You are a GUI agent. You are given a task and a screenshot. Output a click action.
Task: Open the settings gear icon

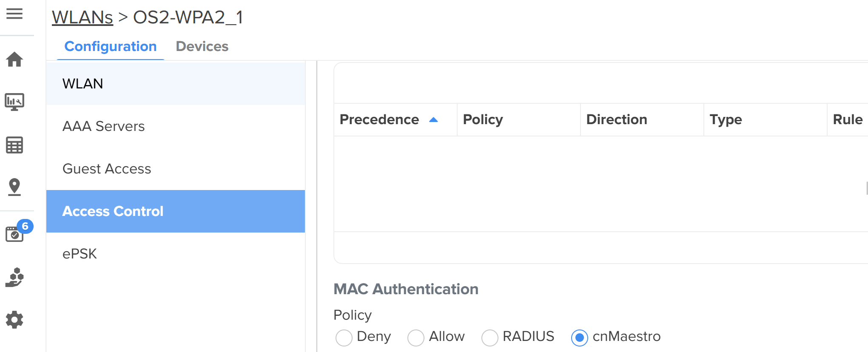click(14, 320)
